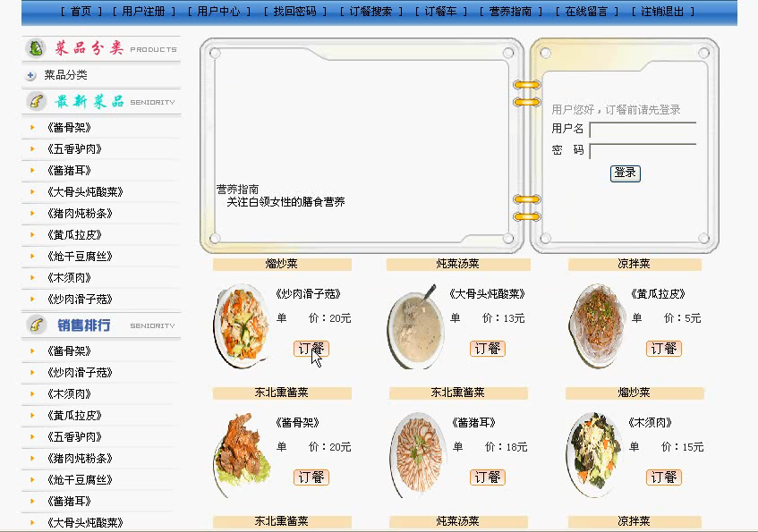758x532 pixels.
Task: Click the 大骨头炖酸菜 dish photo
Action: [x=416, y=326]
